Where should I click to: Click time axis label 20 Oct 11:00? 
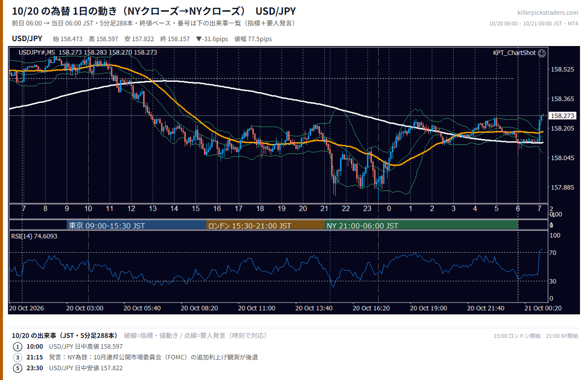[257, 309]
